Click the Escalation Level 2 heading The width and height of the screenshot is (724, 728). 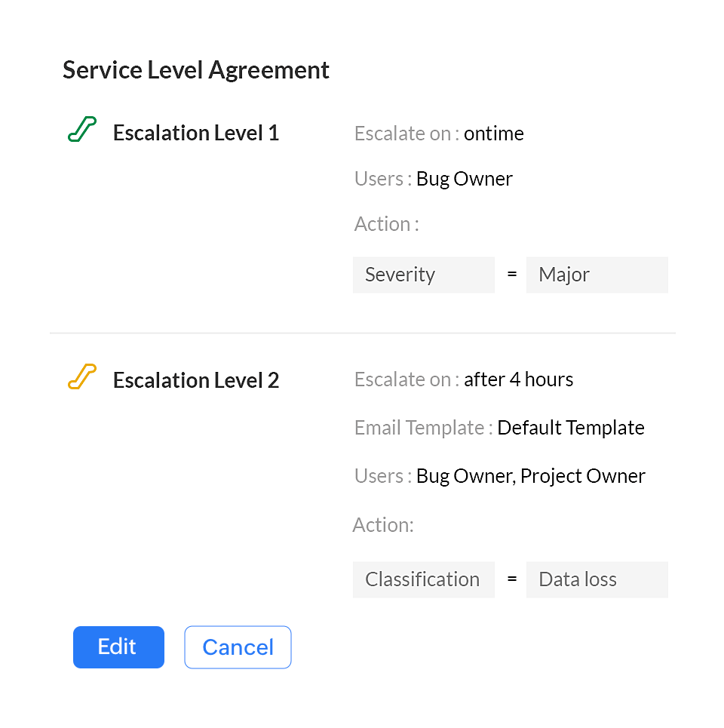(x=196, y=380)
